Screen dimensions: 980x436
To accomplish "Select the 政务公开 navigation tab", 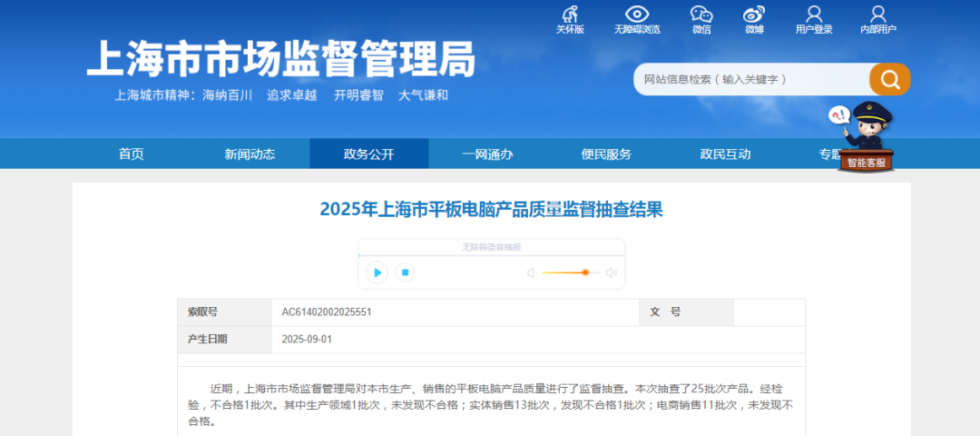I will [368, 154].
